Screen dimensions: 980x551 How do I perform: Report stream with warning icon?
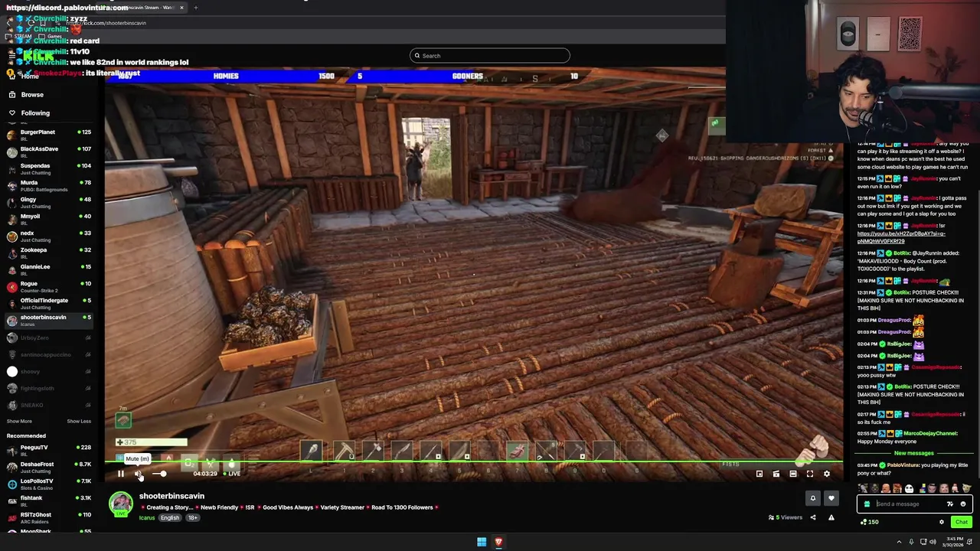831,517
